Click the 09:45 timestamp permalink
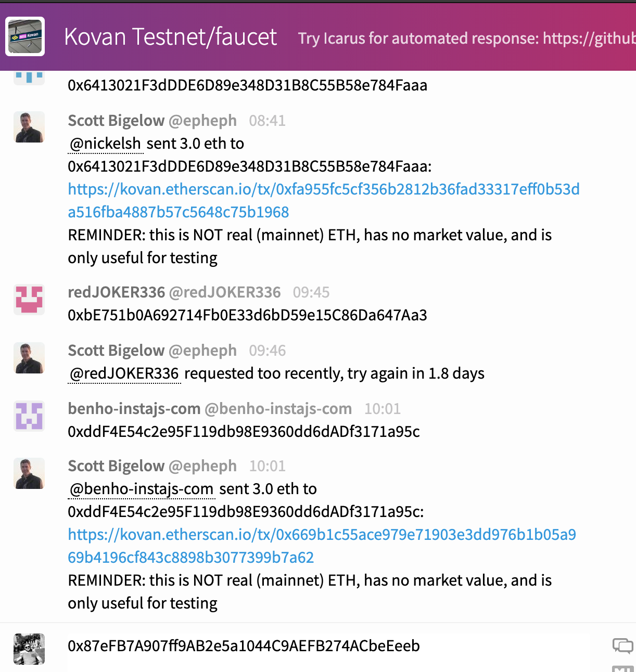This screenshot has width=636, height=672. tap(311, 292)
